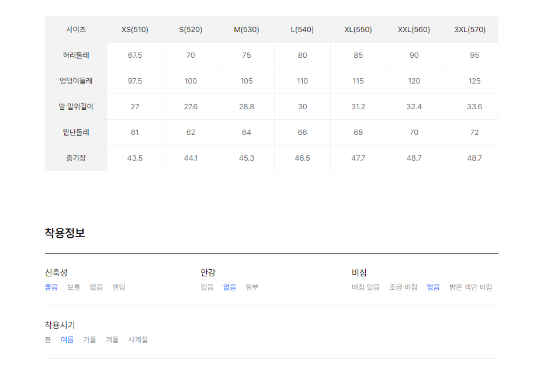Screen dimensions: 544x392
Task: Click the 허리둘레 row label
Action: point(76,55)
